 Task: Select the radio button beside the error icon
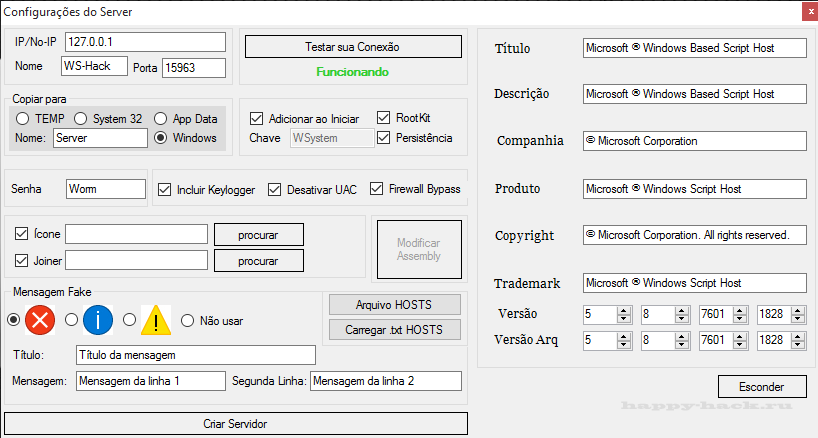tap(14, 320)
